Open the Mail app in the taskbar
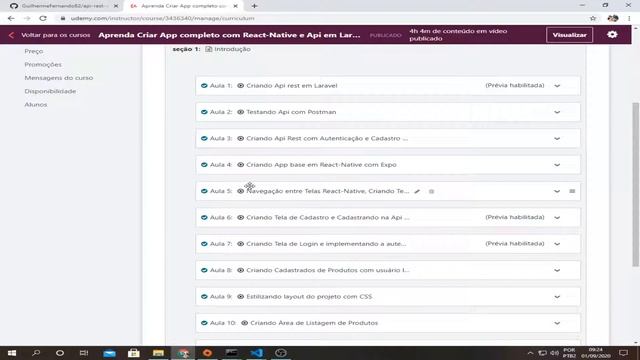This screenshot has width=640, height=360. click(109, 353)
